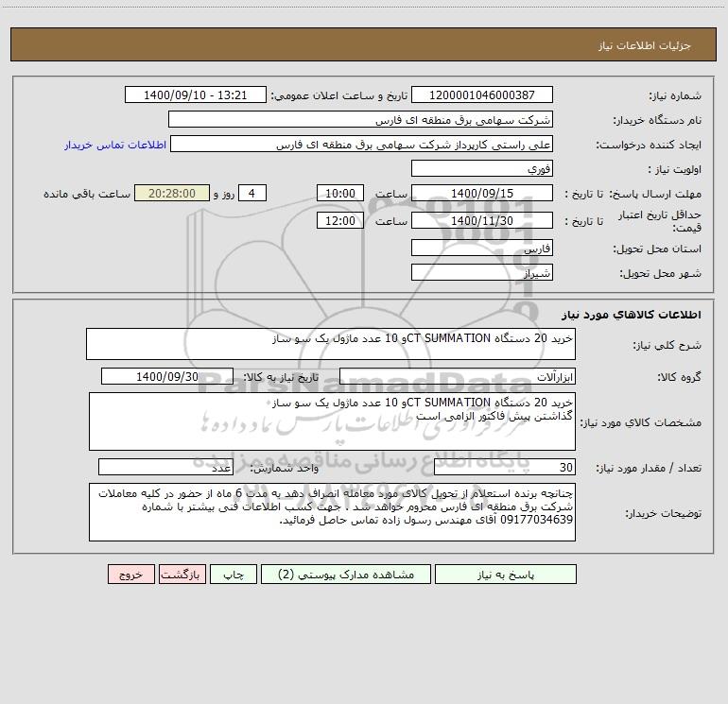Click the واحد شمارش label

[x=285, y=469]
